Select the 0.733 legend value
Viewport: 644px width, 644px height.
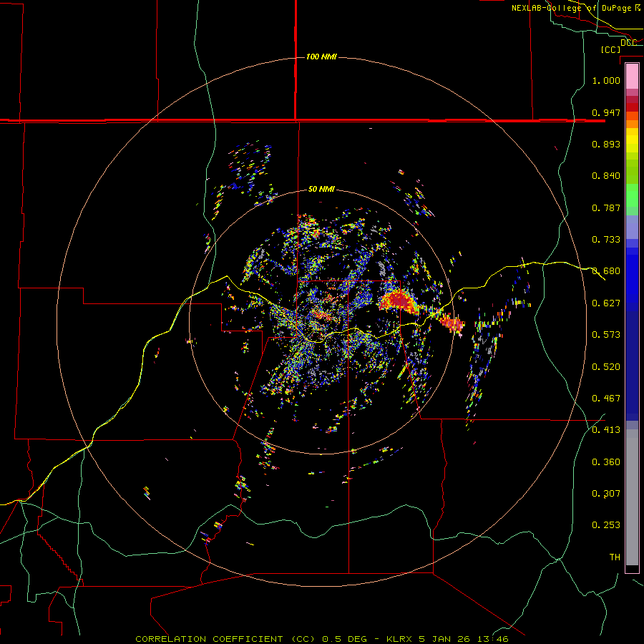pos(606,240)
